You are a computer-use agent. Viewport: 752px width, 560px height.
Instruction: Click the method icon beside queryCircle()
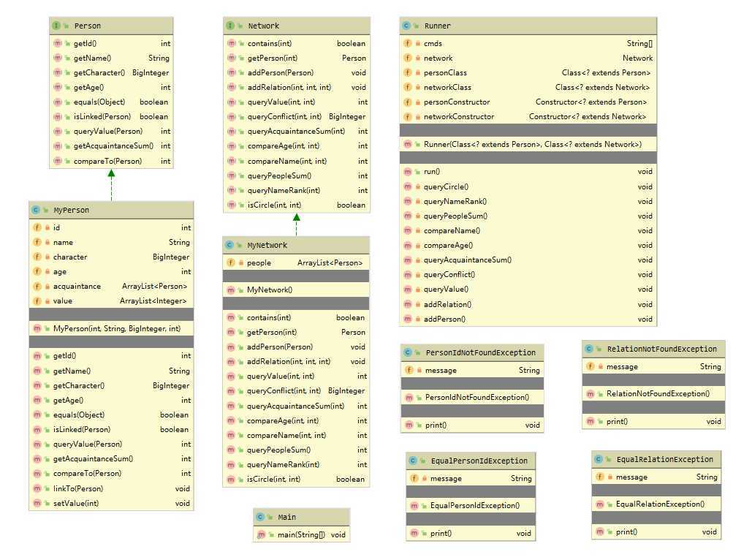[408, 186]
